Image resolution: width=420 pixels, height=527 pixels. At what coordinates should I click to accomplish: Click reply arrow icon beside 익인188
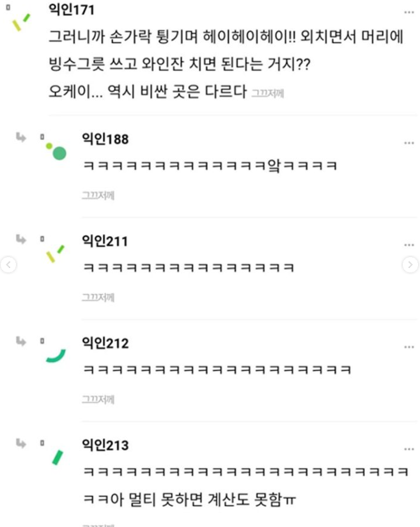pyautogui.click(x=21, y=137)
